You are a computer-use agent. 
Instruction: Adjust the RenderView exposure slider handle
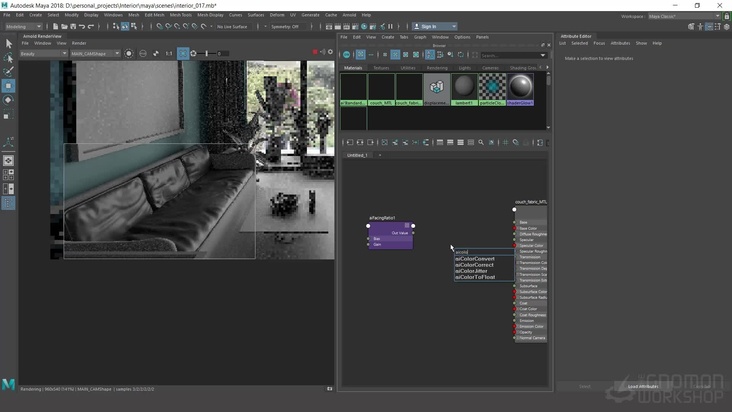207,54
